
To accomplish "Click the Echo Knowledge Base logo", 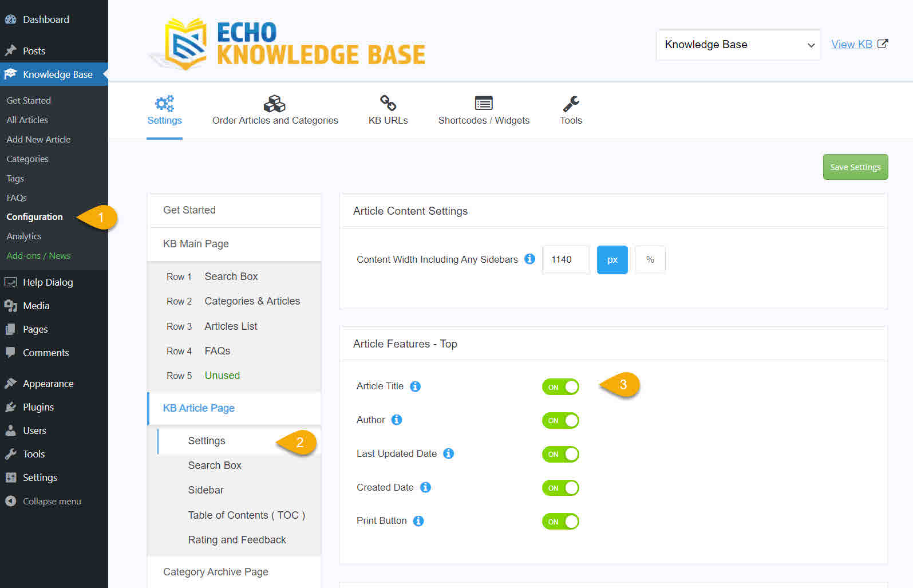I will click(x=287, y=44).
